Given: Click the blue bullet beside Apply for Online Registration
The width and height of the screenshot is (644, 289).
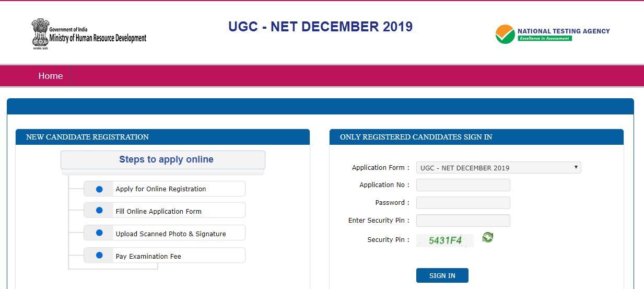Looking at the screenshot, I should point(99,189).
